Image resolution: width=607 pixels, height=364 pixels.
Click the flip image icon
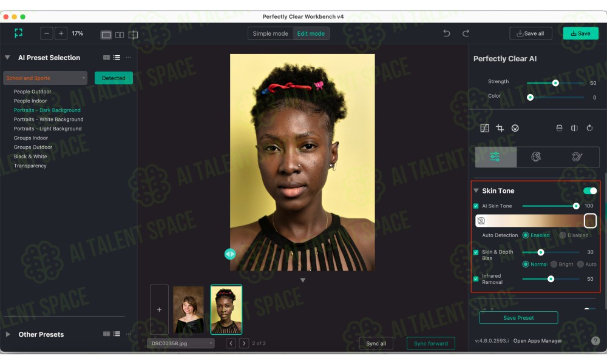[574, 128]
